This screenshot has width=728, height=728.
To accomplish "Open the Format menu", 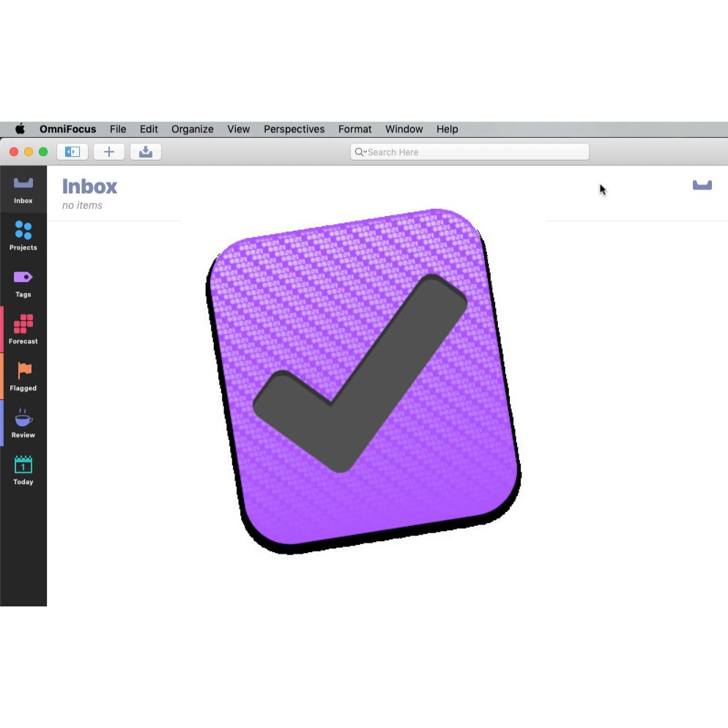I will tap(354, 129).
